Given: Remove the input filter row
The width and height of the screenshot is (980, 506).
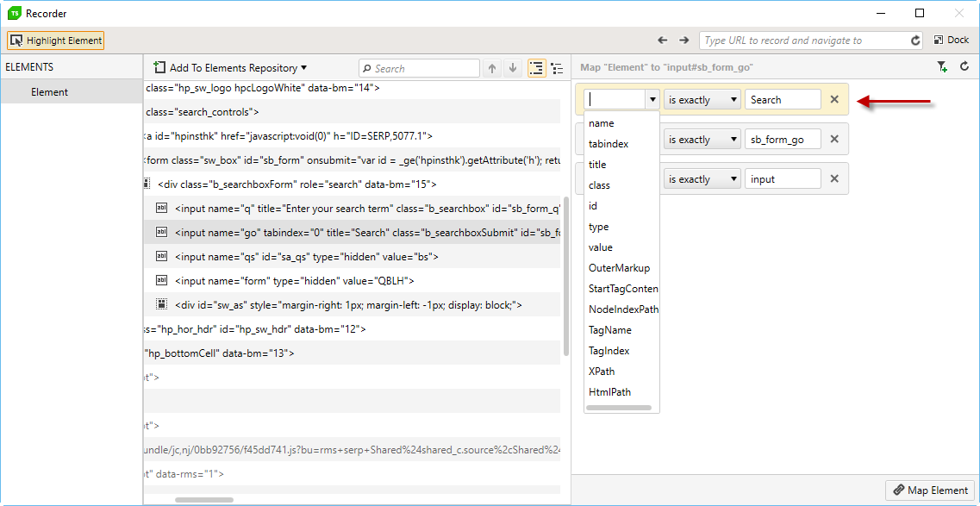Looking at the screenshot, I should click(834, 178).
